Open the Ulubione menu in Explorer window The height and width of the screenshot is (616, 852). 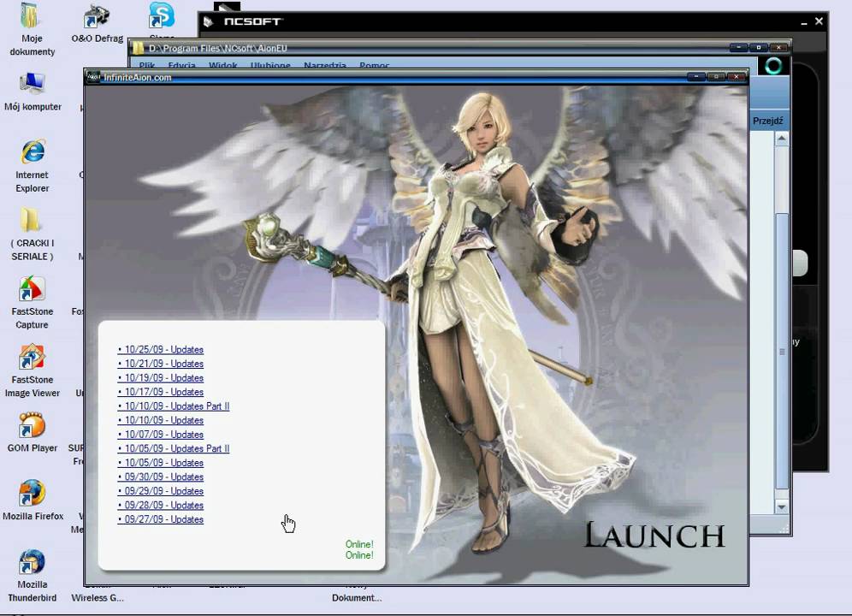(x=270, y=65)
